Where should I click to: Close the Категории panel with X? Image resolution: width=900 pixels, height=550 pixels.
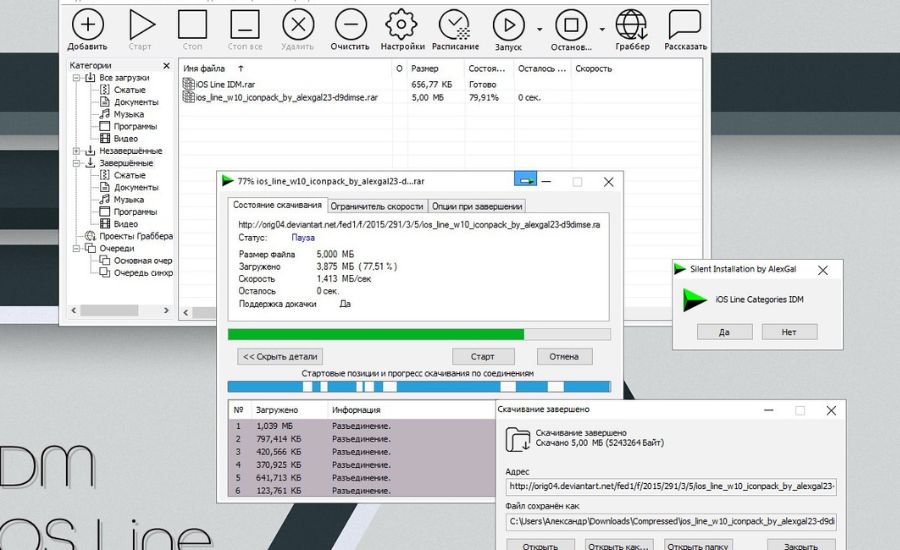(x=166, y=65)
